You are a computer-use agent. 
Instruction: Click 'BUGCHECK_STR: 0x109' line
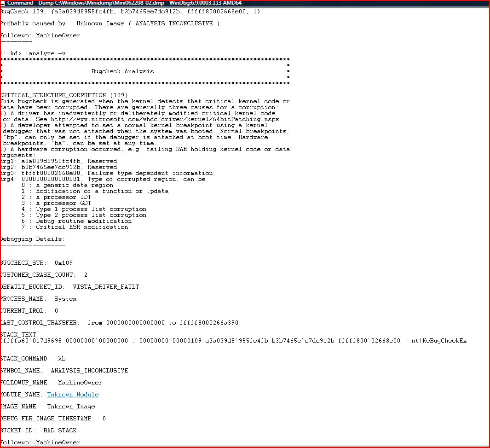coord(36,263)
